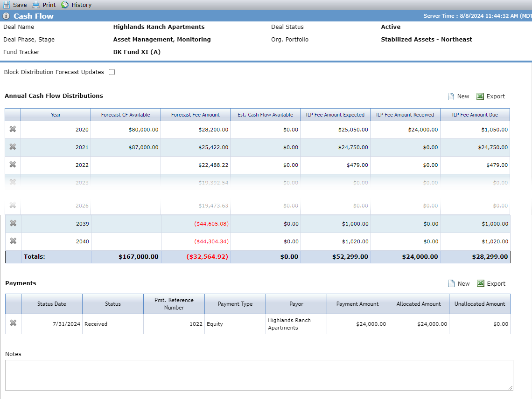Sort payments by Payment Type header

[x=235, y=304]
